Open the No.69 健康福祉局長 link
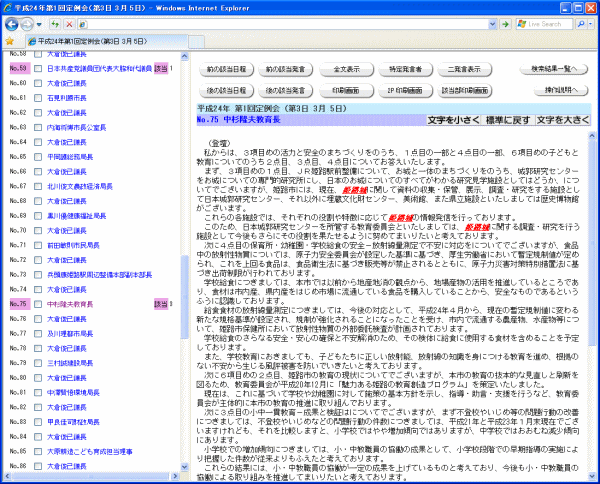 (77, 216)
